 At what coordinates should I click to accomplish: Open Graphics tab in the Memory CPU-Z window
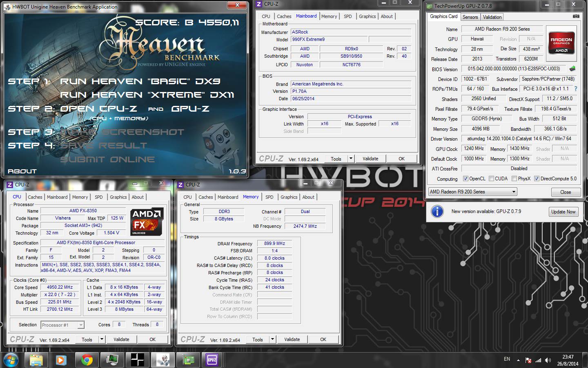click(x=289, y=197)
